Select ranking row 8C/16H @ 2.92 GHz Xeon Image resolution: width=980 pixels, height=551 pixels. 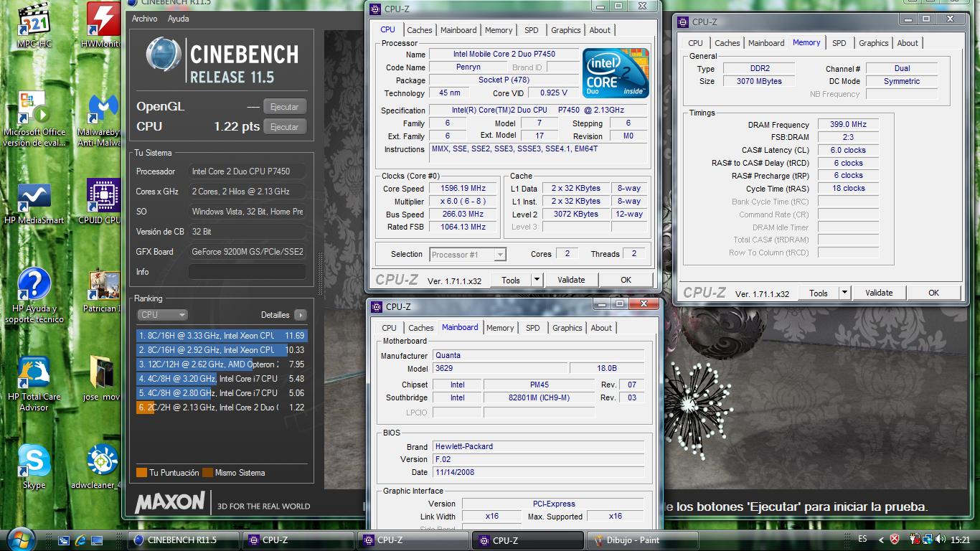point(222,350)
